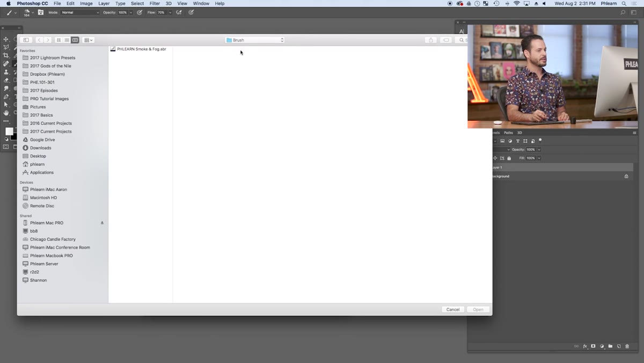Open item arrangement dropdown in file dialog
The width and height of the screenshot is (644, 363).
point(88,40)
